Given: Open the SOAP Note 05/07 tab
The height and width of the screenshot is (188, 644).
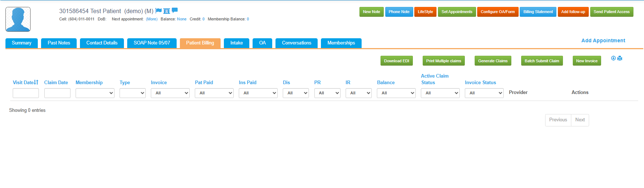Looking at the screenshot, I should point(152,43).
